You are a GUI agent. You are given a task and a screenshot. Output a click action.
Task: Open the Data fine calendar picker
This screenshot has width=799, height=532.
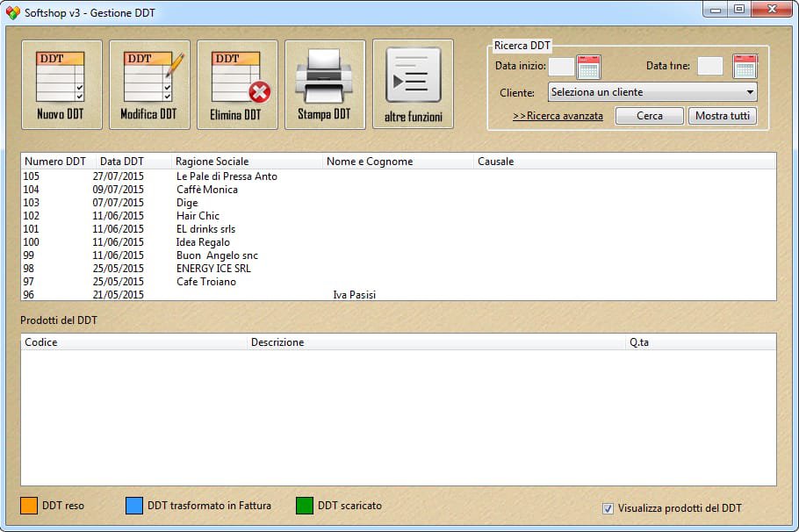tap(745, 67)
